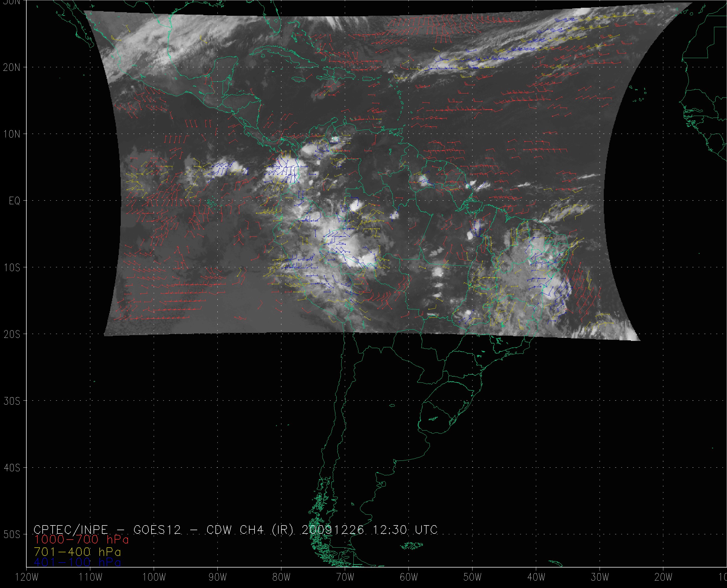Click the 10S latitude label

tap(12, 268)
